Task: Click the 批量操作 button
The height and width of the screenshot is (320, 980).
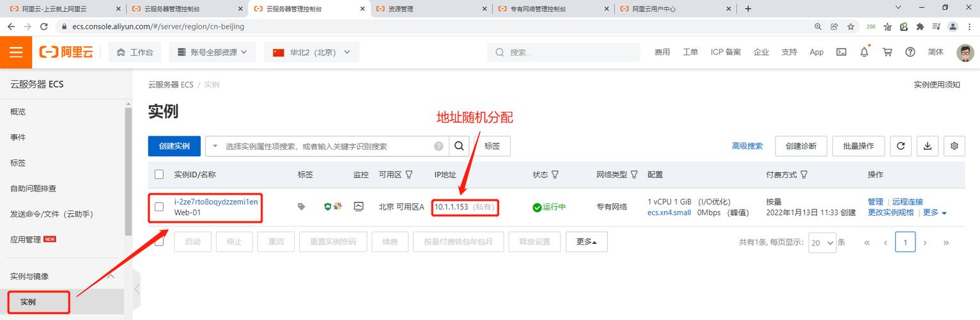Action: tap(859, 146)
